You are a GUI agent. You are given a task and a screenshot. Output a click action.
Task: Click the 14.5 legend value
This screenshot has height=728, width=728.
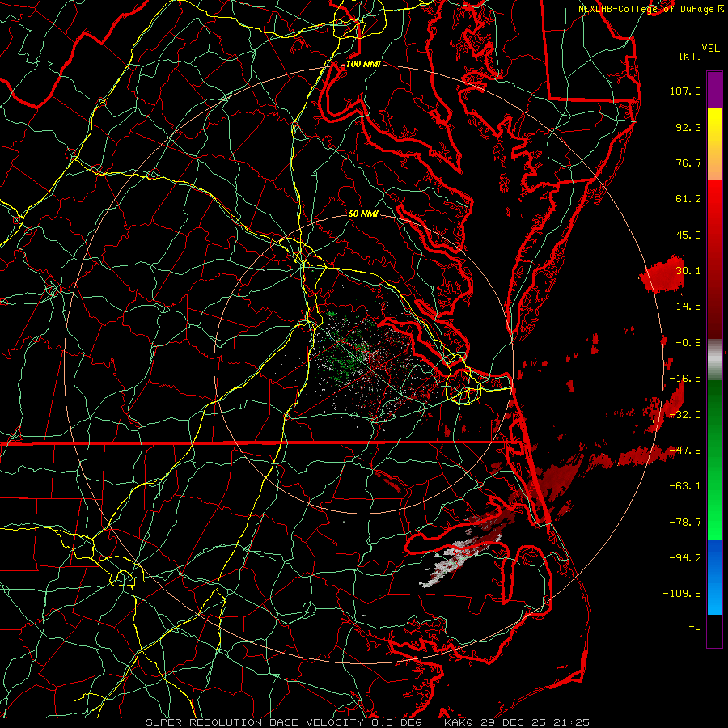688,307
